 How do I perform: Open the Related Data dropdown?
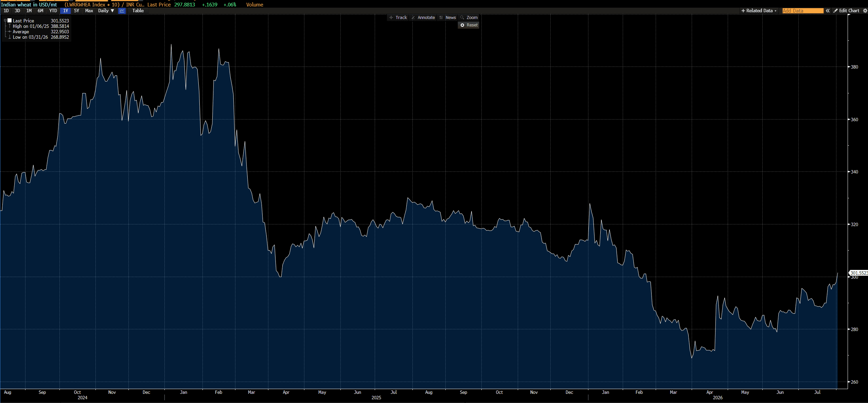759,11
